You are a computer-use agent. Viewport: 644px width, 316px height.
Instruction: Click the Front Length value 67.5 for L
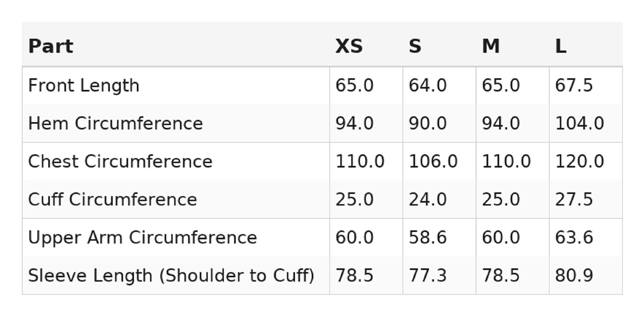(574, 85)
